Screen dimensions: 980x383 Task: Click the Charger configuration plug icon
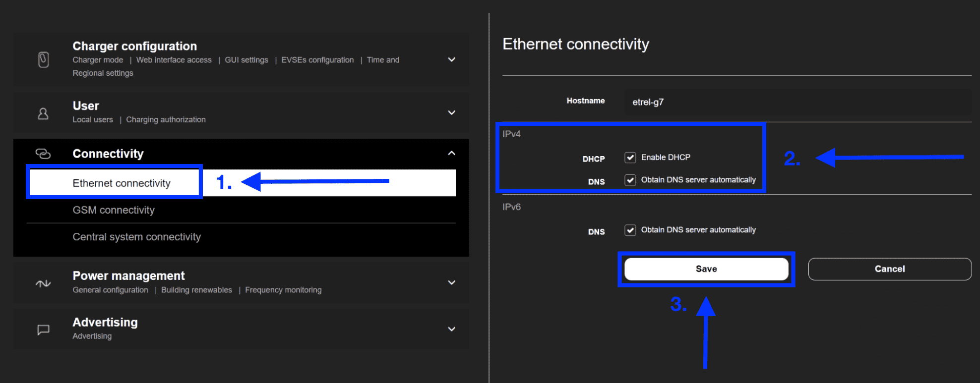(x=44, y=59)
